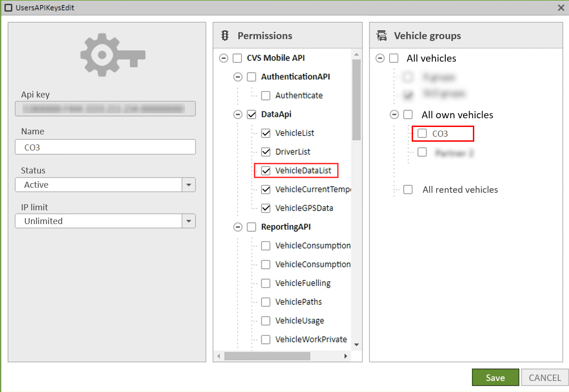Viewport: 569px width, 392px height.
Task: Enable the VehiclePaths checkbox
Action: click(x=265, y=302)
